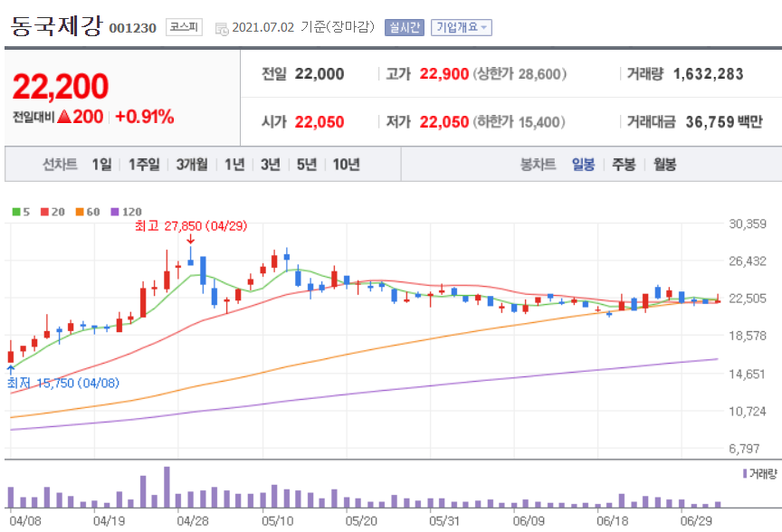Image resolution: width=782 pixels, height=532 pixels.
Task: Click the green 5-day moving average swatch
Action: point(16,212)
